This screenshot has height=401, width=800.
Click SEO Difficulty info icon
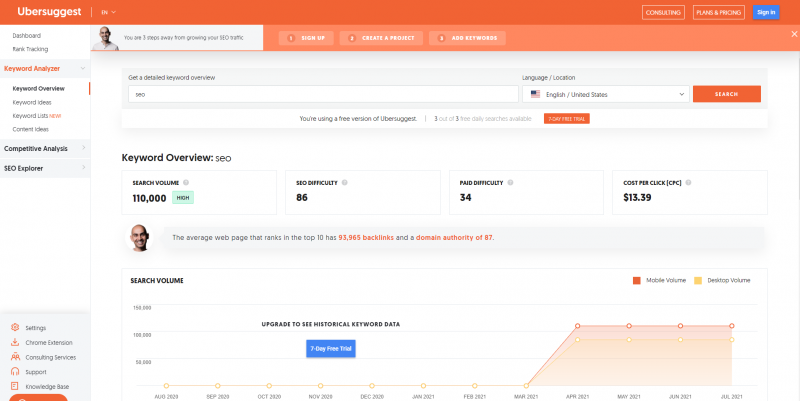click(x=345, y=183)
